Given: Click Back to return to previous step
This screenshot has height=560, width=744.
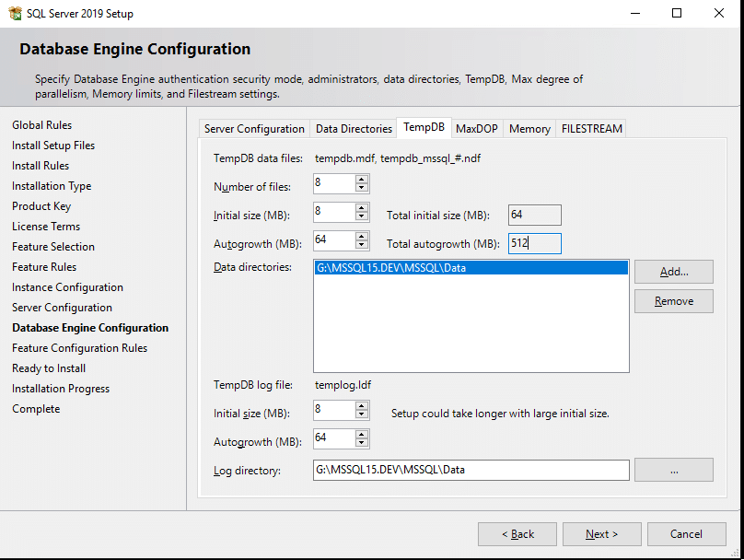Looking at the screenshot, I should (517, 533).
